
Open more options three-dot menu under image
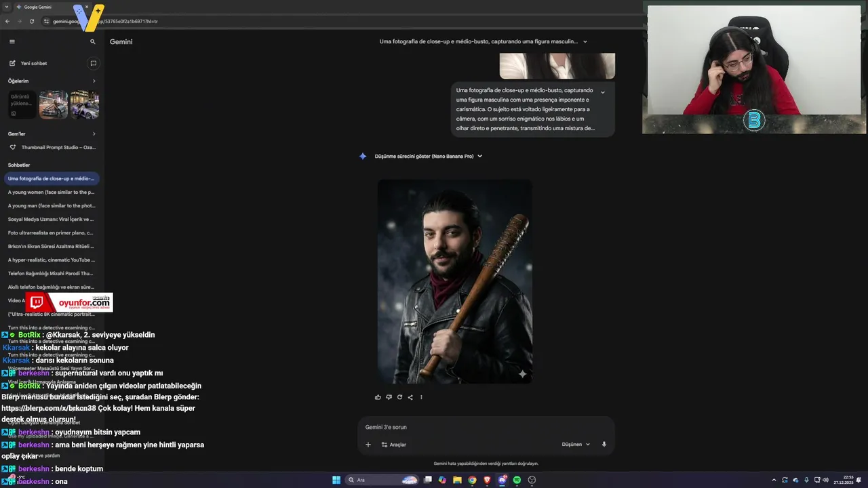click(x=421, y=397)
